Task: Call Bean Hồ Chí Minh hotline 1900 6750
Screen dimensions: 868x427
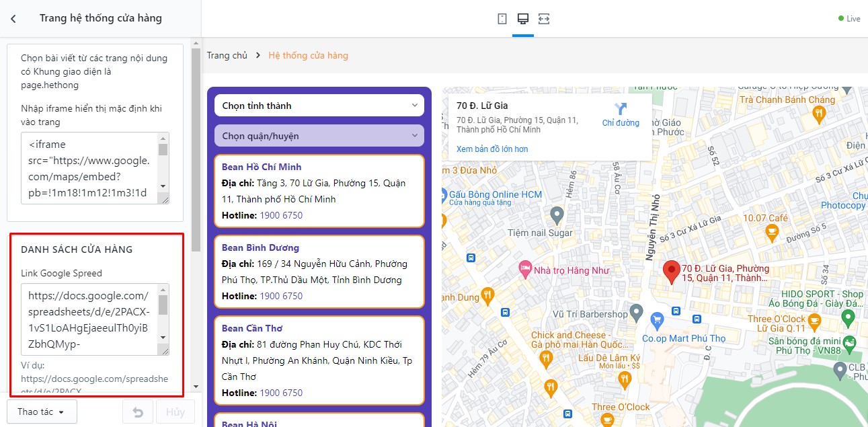Action: tap(281, 215)
